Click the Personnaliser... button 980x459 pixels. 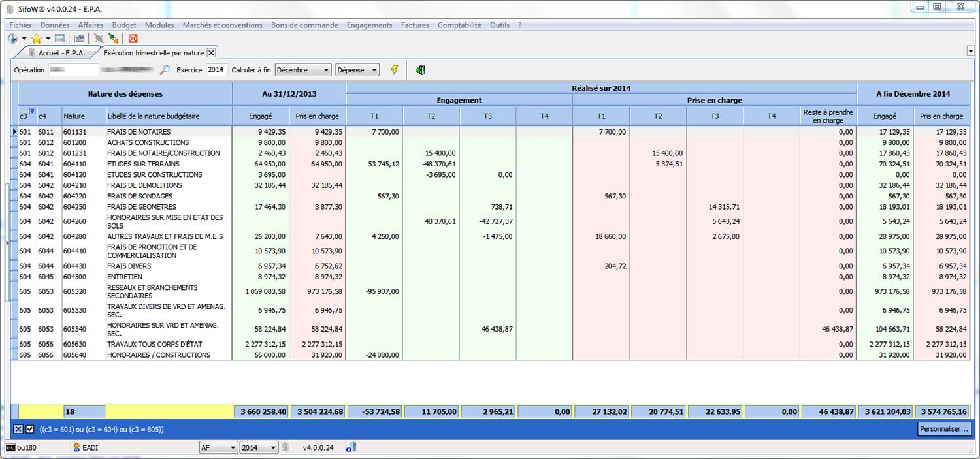(945, 429)
